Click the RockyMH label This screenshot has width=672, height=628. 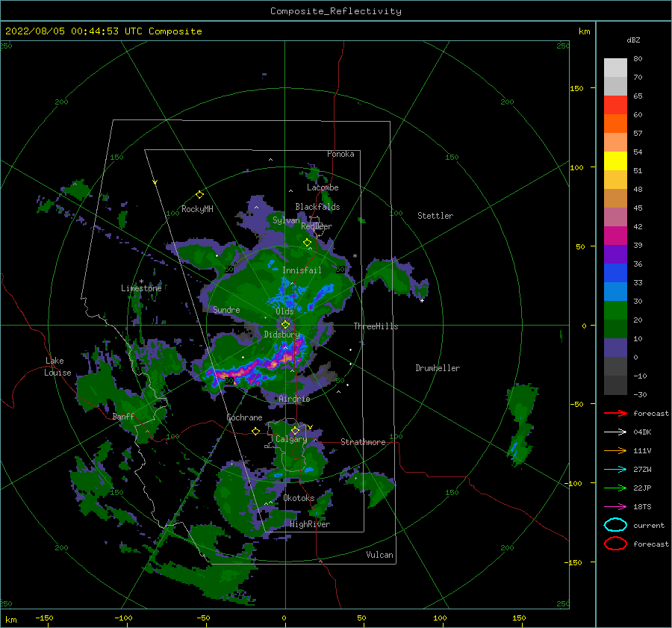click(197, 209)
